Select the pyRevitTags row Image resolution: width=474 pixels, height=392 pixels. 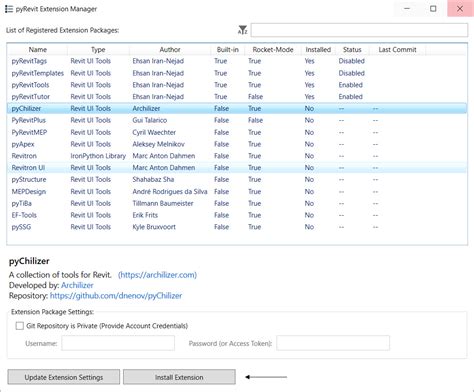click(237, 61)
